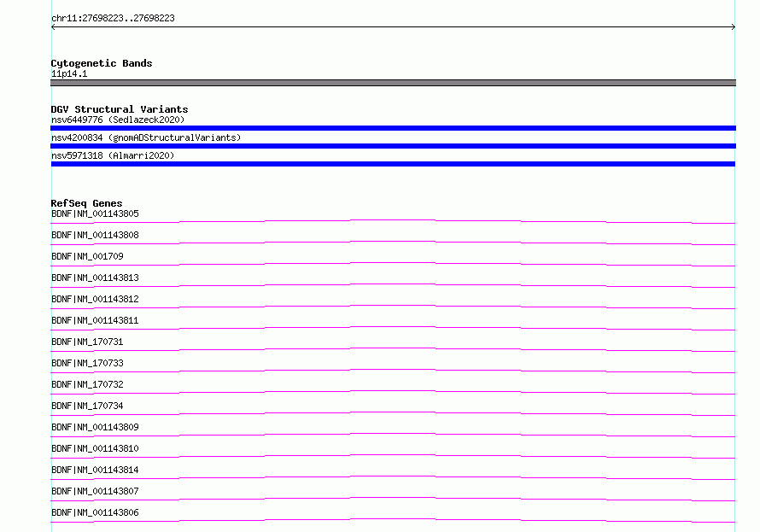The image size is (760, 532).
Task: Select transcript BDNF|NM_001143812
Action: click(95, 299)
